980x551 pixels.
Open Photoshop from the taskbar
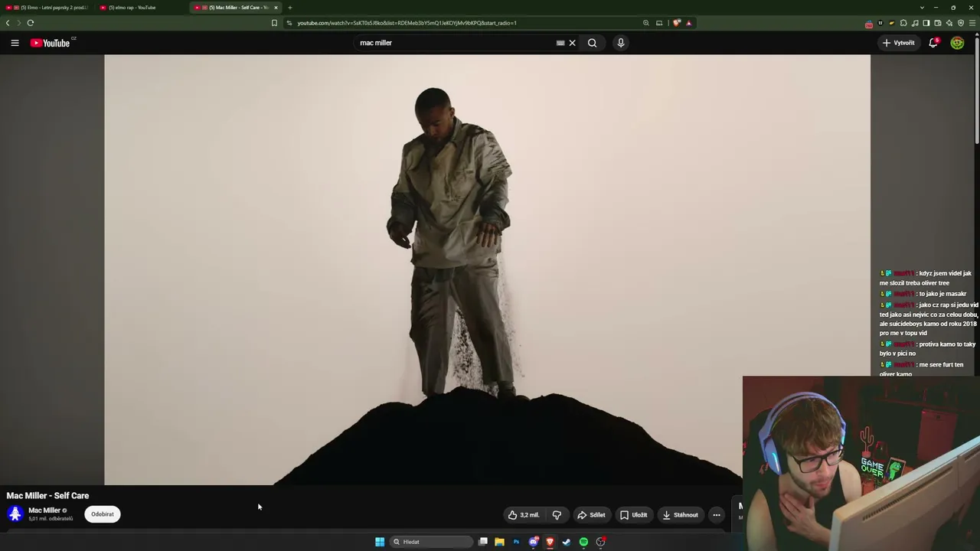point(516,542)
